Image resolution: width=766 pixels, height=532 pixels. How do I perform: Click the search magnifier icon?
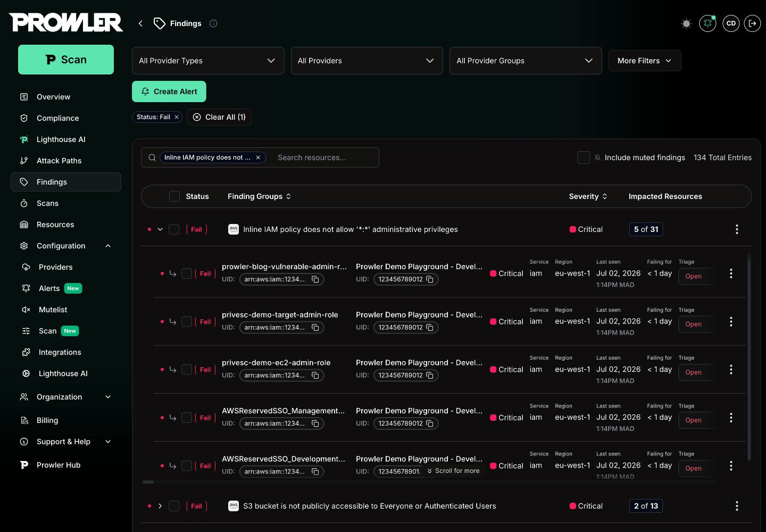(x=152, y=157)
